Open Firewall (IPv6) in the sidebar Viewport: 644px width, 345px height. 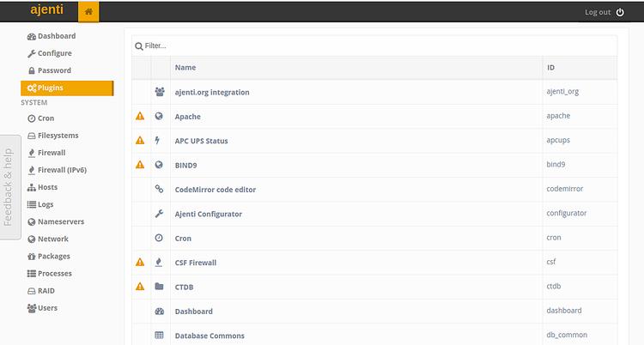[x=57, y=170]
